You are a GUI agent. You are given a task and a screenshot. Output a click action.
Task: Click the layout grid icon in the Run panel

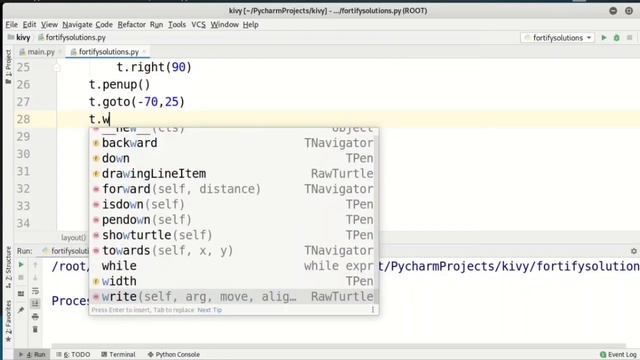coord(21,293)
